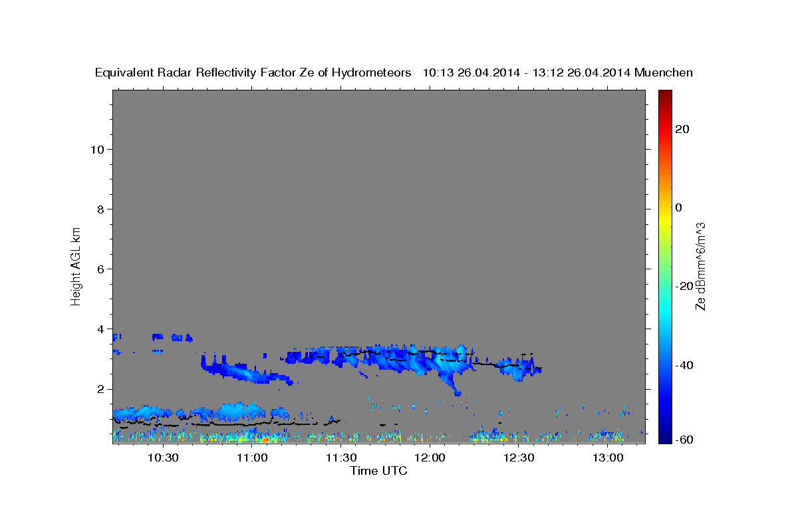Click the colorbar label 0
The width and height of the screenshot is (798, 532).
(x=678, y=207)
